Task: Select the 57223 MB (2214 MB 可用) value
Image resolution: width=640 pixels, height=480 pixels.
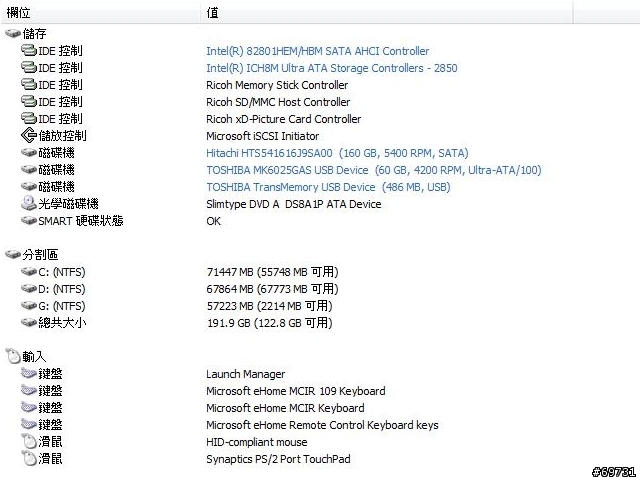Action: (x=269, y=306)
